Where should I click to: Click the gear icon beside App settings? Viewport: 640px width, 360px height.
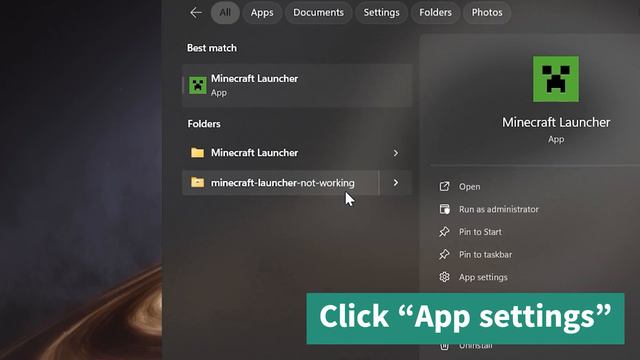(x=444, y=277)
